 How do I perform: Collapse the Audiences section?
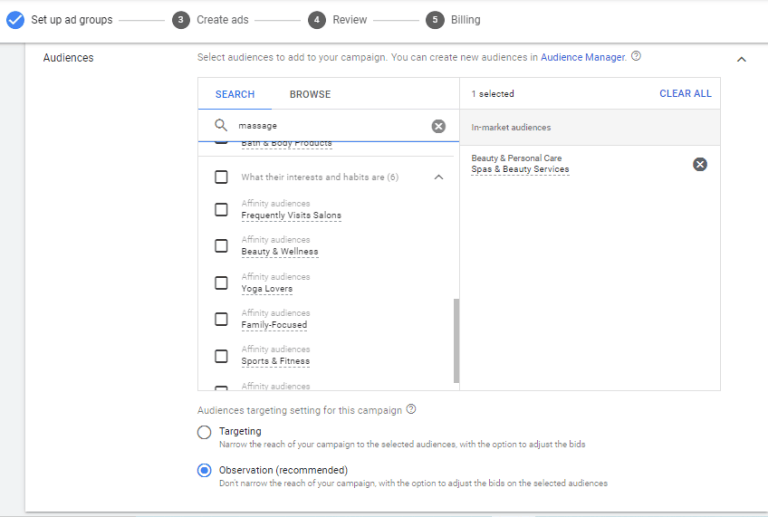point(742,59)
